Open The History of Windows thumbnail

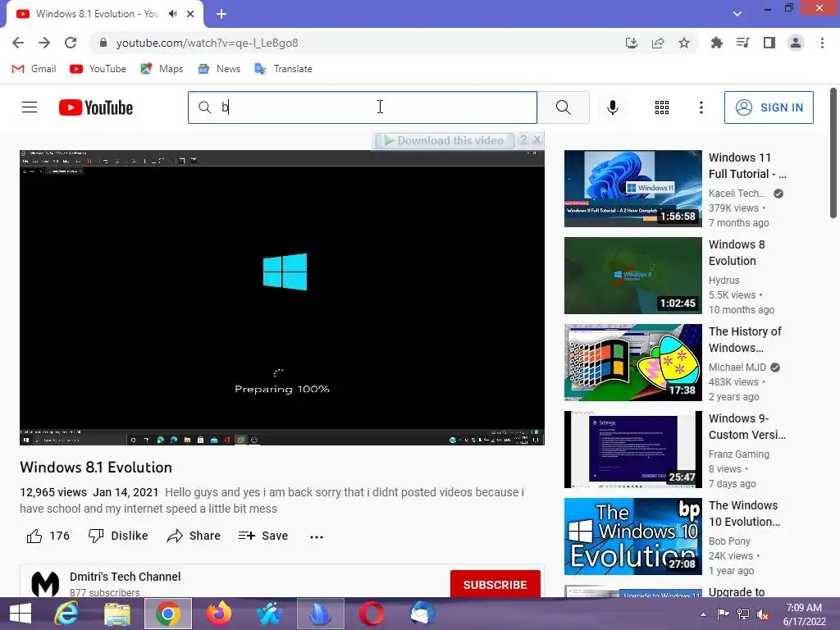pyautogui.click(x=632, y=362)
